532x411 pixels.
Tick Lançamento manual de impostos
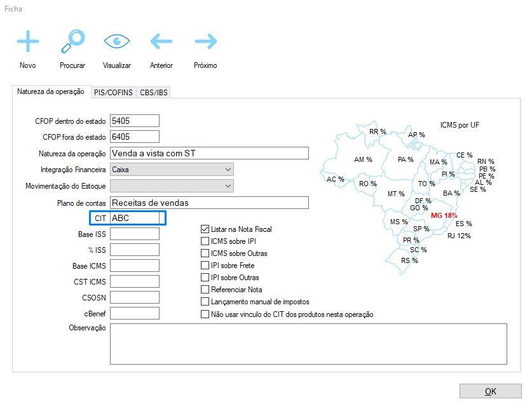coord(205,302)
